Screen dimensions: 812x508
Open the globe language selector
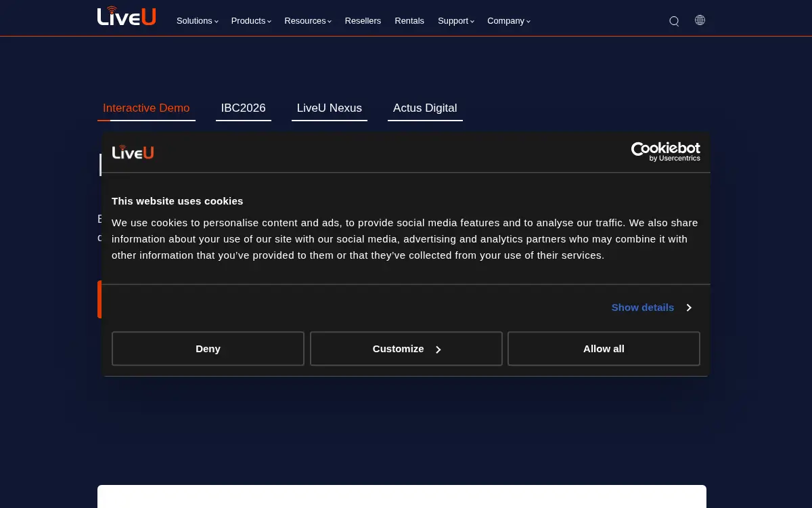click(x=700, y=20)
